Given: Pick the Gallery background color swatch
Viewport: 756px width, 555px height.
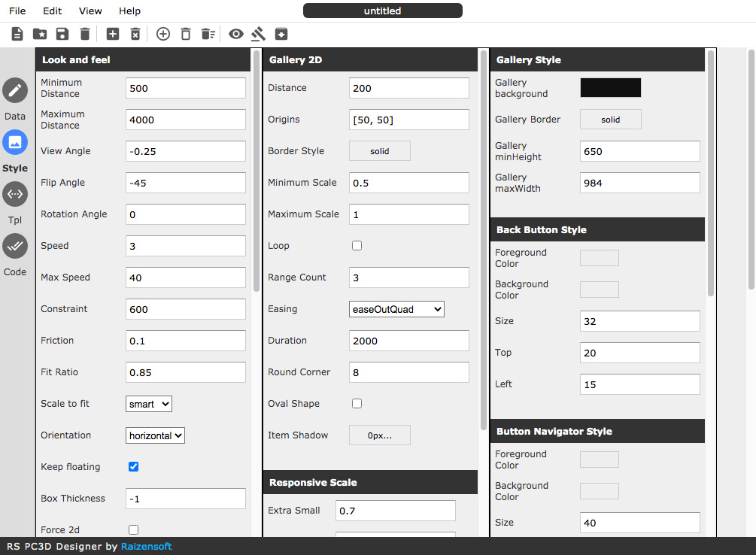Looking at the screenshot, I should 610,88.
